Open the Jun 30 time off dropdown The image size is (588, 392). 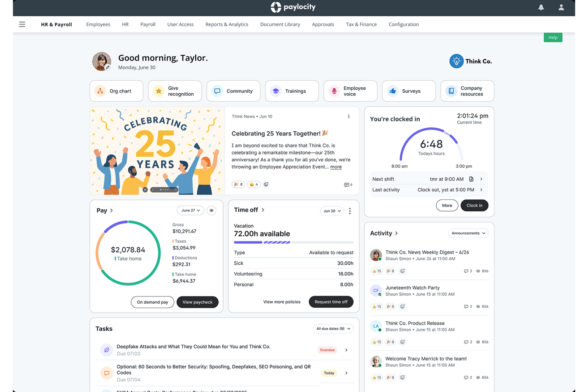coord(332,211)
